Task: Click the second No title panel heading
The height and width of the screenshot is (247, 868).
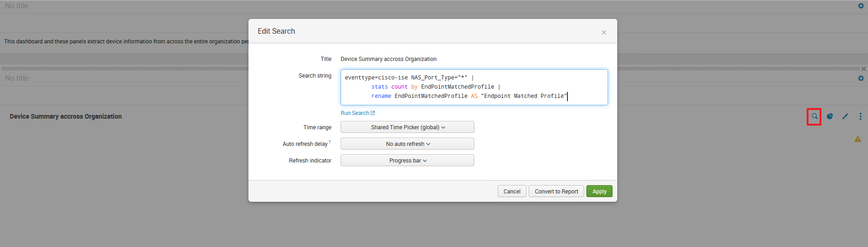Action: tap(17, 78)
